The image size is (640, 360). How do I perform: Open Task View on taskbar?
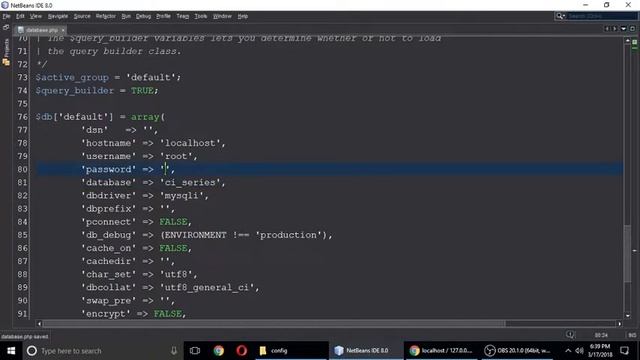click(195, 351)
